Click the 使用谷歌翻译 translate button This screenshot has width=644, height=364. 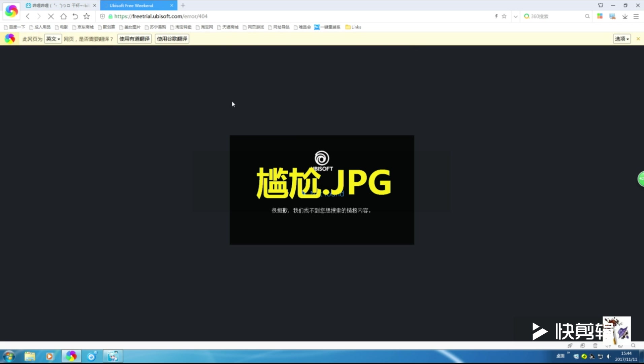coord(171,39)
